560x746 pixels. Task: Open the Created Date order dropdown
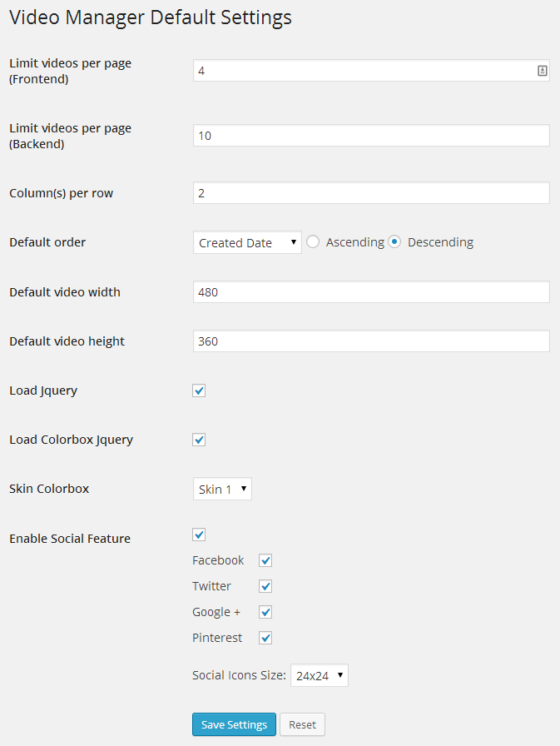tap(247, 242)
